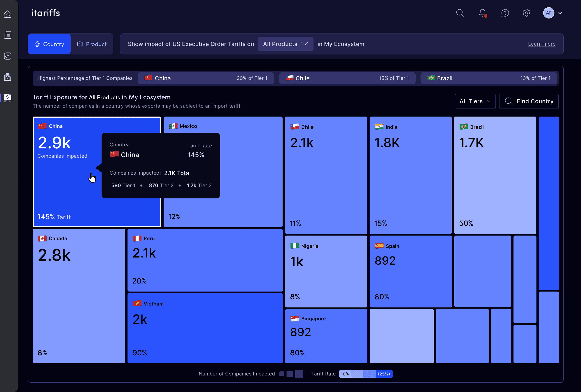The height and width of the screenshot is (392, 581).
Task: Click the Brazil 13% of Tier 1 chip
Action: coord(489,78)
